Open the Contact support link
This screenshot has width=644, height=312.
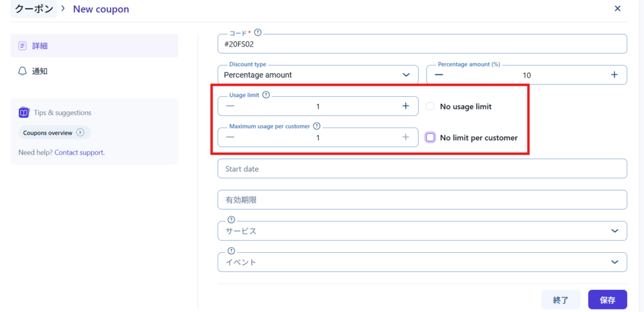[79, 152]
